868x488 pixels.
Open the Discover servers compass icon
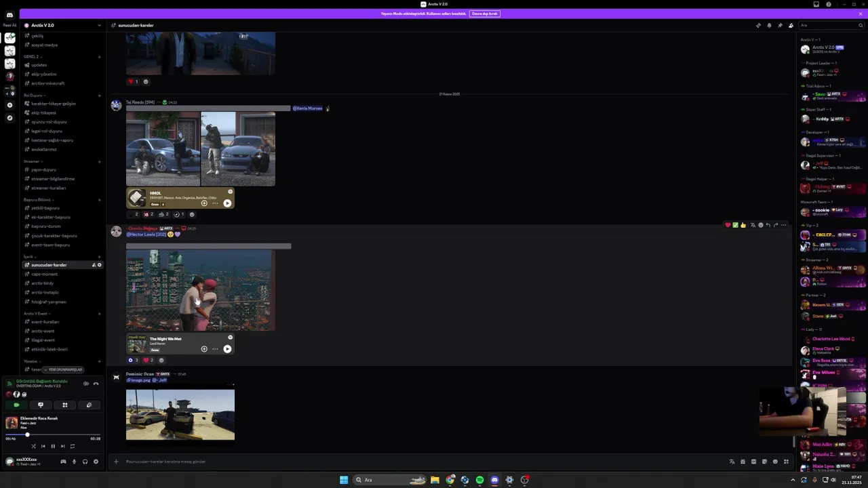9,118
